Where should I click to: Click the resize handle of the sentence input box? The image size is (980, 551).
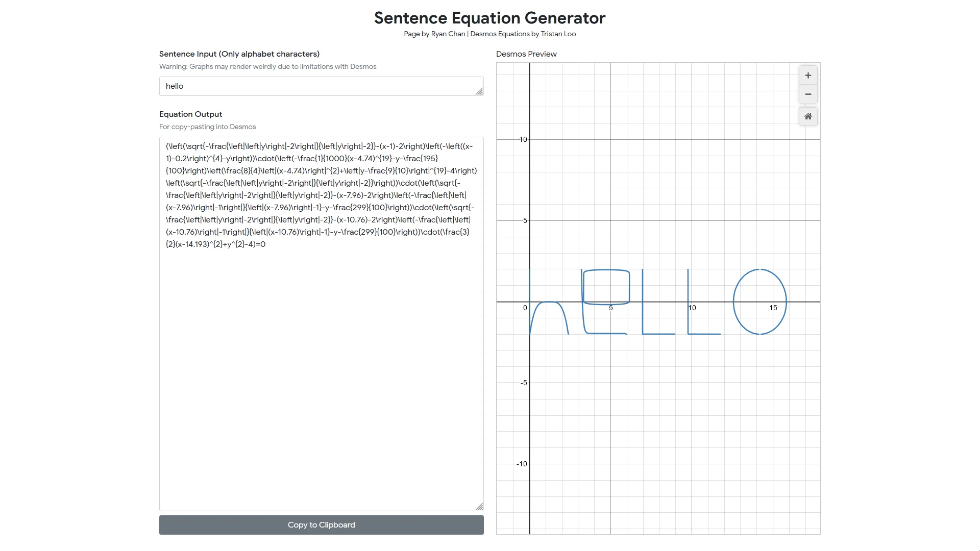point(479,91)
